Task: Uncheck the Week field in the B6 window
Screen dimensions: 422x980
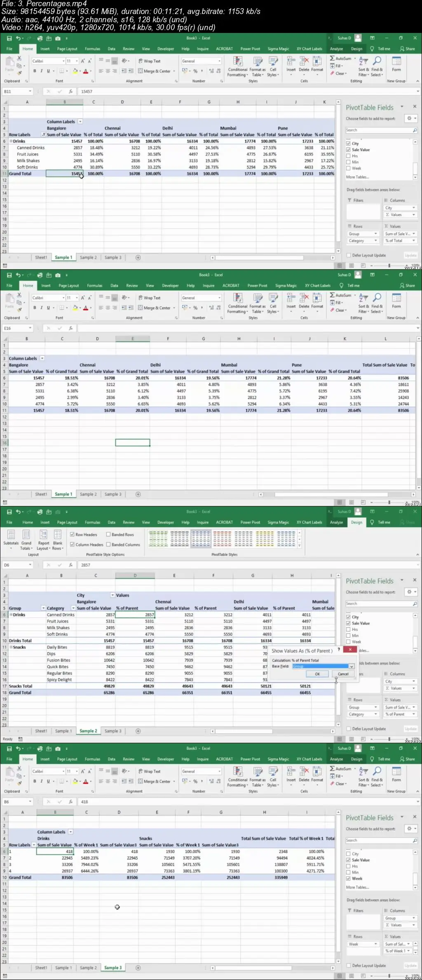Action: coord(348,879)
